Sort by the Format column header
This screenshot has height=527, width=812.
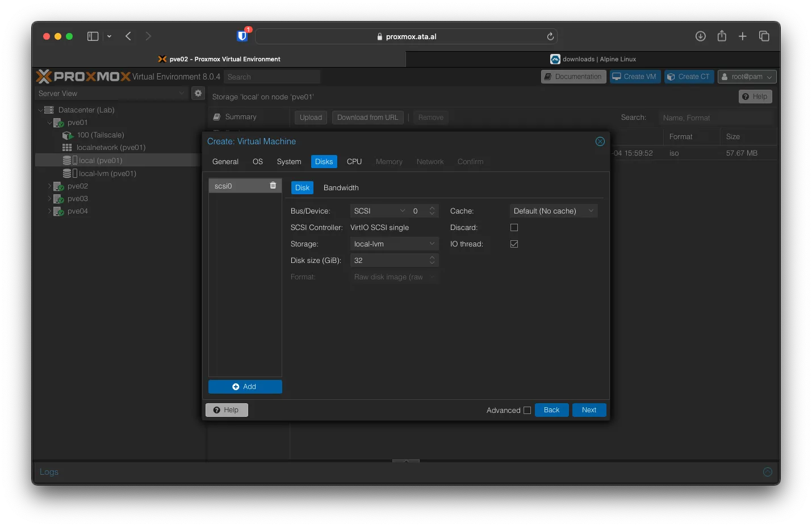(x=691, y=137)
